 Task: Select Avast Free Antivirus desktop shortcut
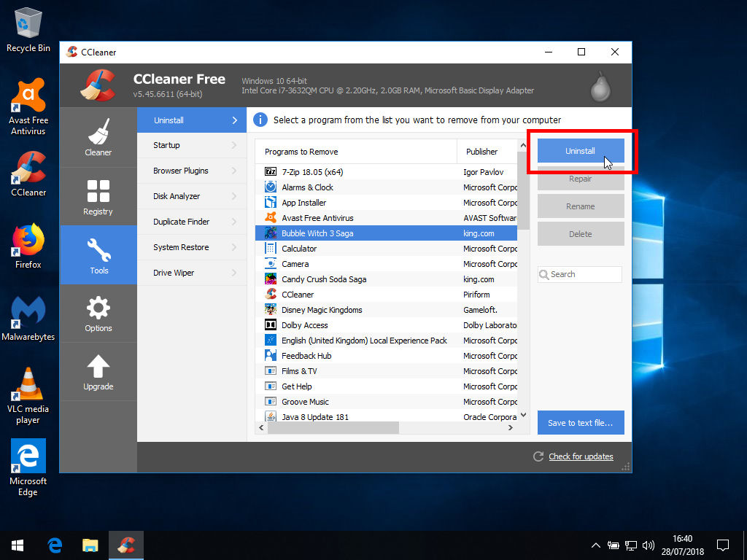[28, 107]
